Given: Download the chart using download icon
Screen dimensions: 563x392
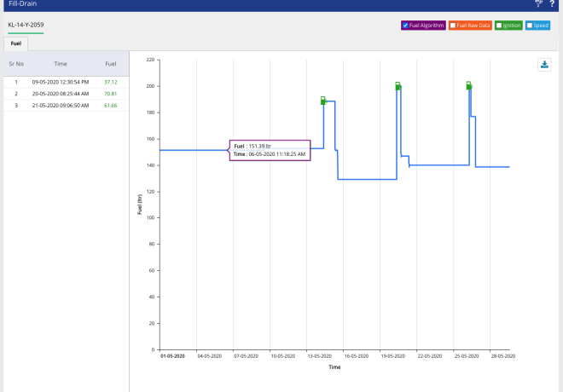Looking at the screenshot, I should click(544, 66).
